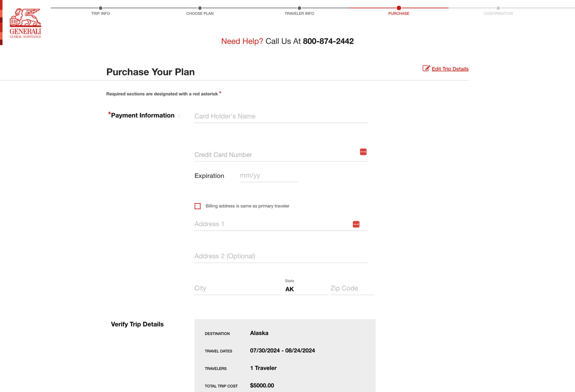Click the password manager icon in Address 1
Screen dimensions: 575x392
(x=356, y=224)
